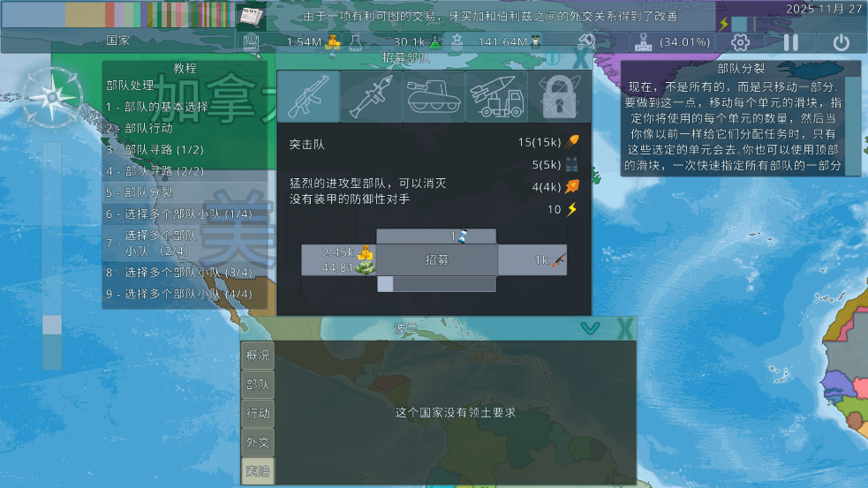
Task: Select tutorial item 5 - 部队分裂
Action: (185, 192)
